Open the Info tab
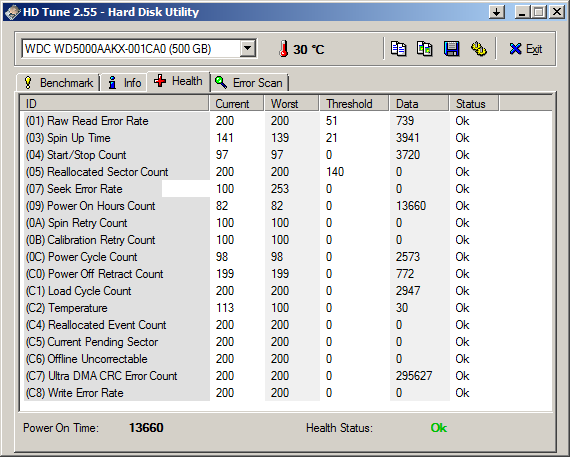The height and width of the screenshot is (457, 570). [x=124, y=83]
